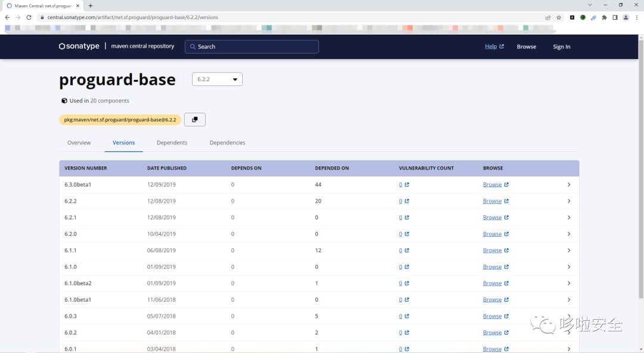644x353 pixels.
Task: Click Browse link for version 6.1.1
Action: point(492,250)
